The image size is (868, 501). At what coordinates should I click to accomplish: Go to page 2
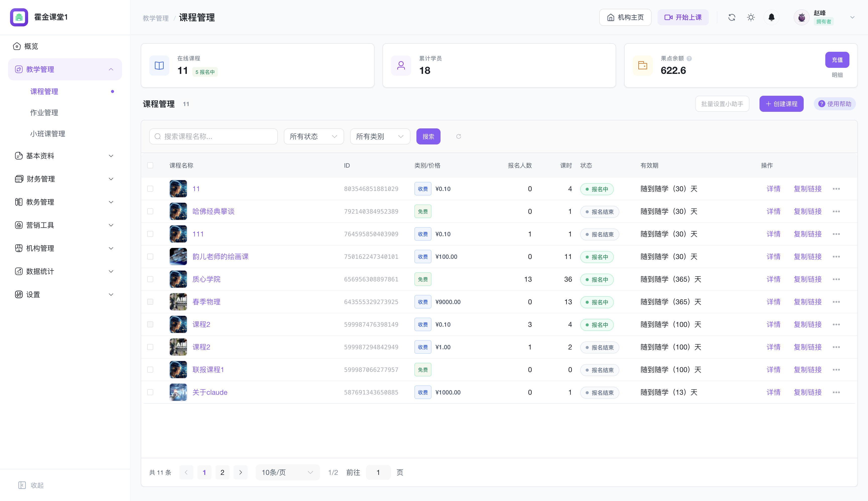pyautogui.click(x=222, y=472)
